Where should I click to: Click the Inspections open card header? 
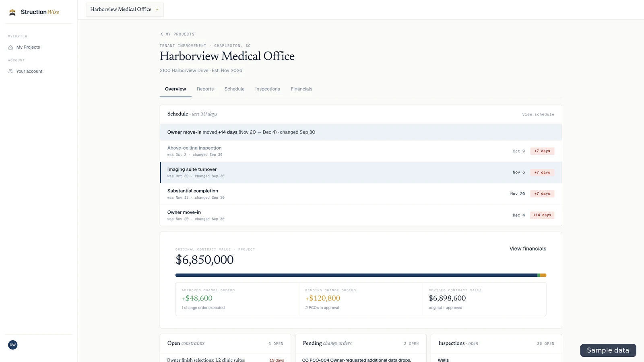[496, 343]
